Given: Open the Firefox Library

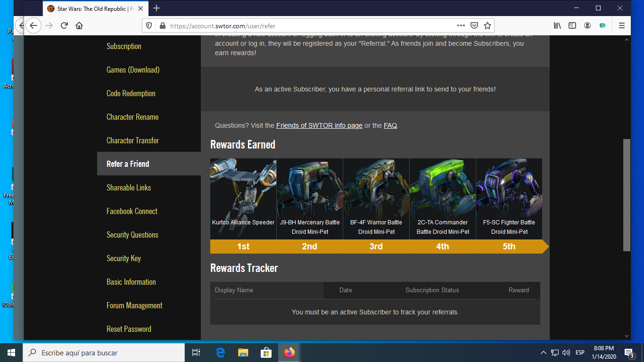Looking at the screenshot, I should 557,25.
